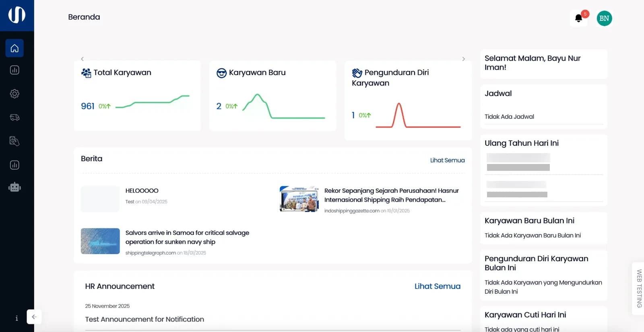The image size is (644, 332).
Task: Open Test Announcement for Notification entry
Action: (x=144, y=319)
